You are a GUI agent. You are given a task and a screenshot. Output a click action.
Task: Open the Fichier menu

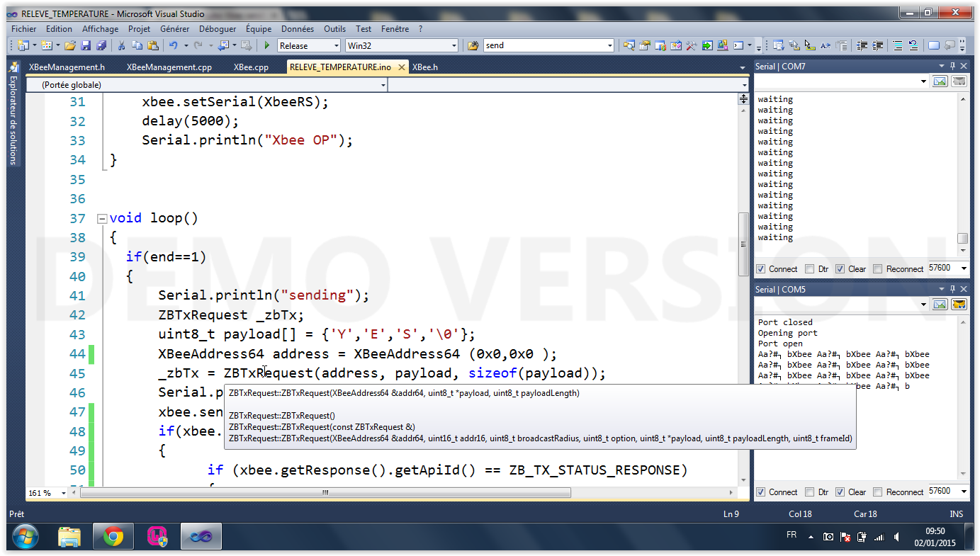pos(24,29)
